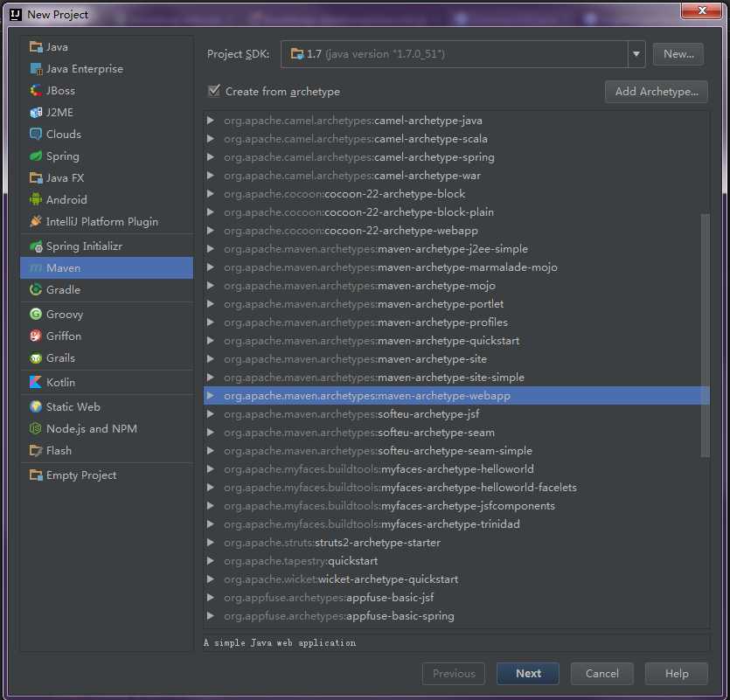Expand camel-archetype-java node
730x700 pixels.
click(x=211, y=121)
